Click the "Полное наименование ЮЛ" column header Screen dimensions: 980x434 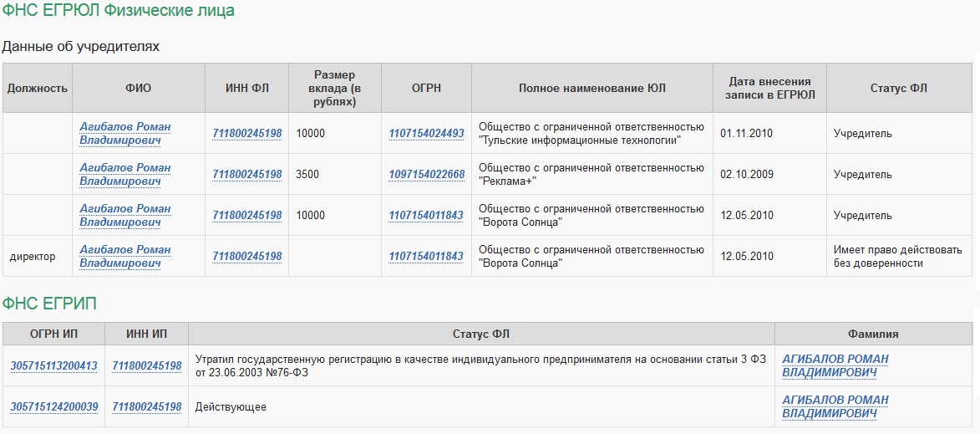click(x=592, y=89)
